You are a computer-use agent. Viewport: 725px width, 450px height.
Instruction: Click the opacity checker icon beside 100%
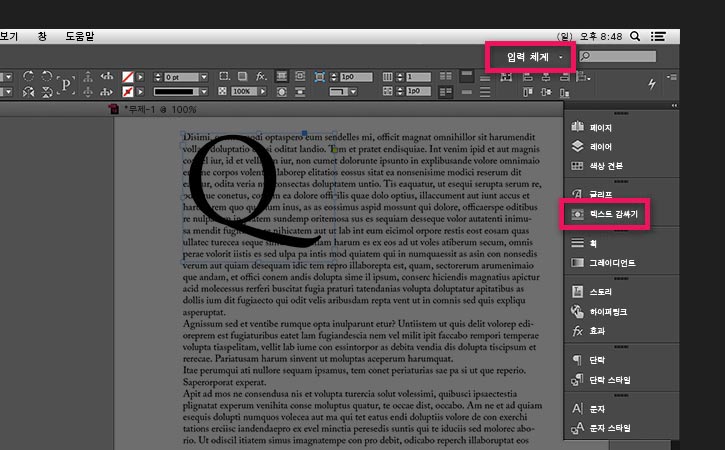tap(222, 91)
